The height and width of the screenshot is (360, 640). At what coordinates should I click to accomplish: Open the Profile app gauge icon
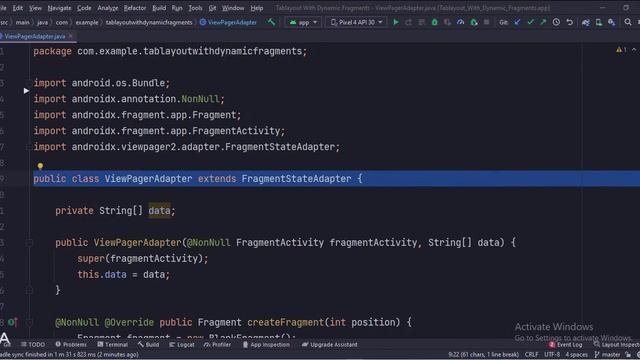[x=460, y=22]
